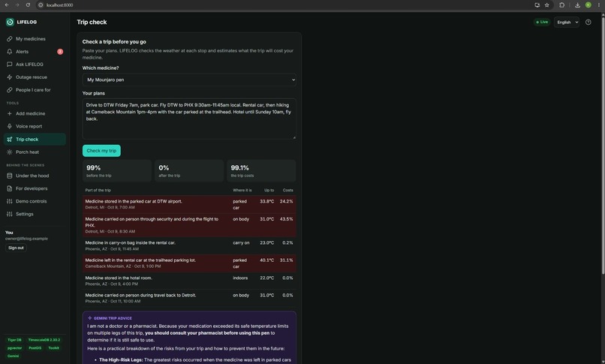Open the Which medicine dropdown
Viewport: 605px width, 364px height.
point(189,80)
